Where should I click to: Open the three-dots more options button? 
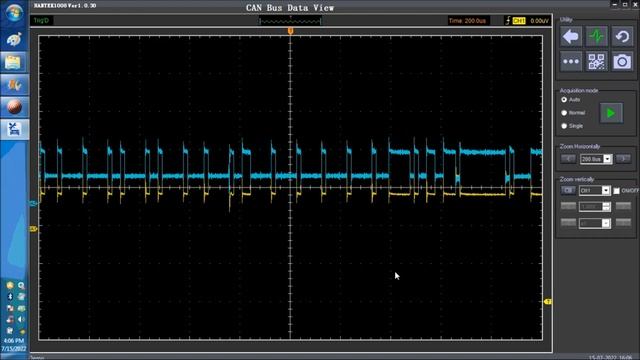571,62
